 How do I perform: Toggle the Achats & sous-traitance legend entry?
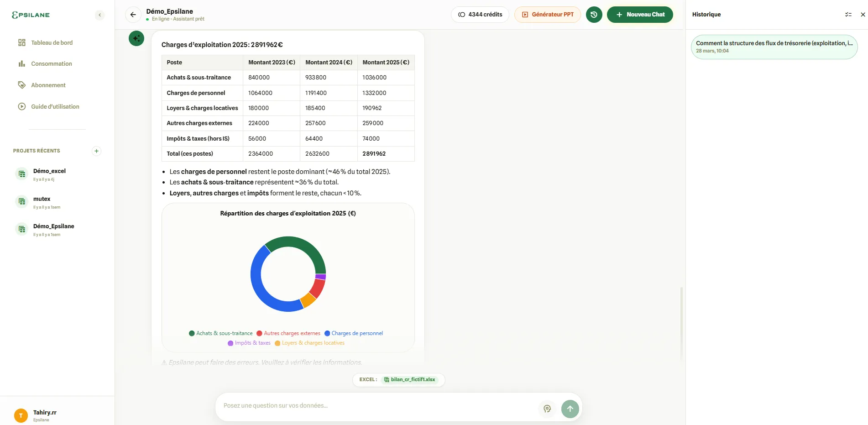coord(220,333)
